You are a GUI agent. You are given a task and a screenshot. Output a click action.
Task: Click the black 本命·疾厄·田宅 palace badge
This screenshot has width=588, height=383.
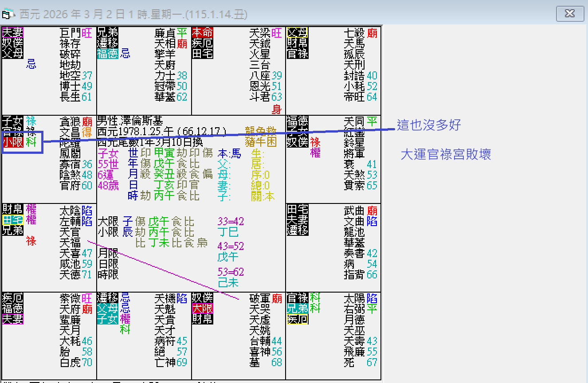(x=202, y=43)
